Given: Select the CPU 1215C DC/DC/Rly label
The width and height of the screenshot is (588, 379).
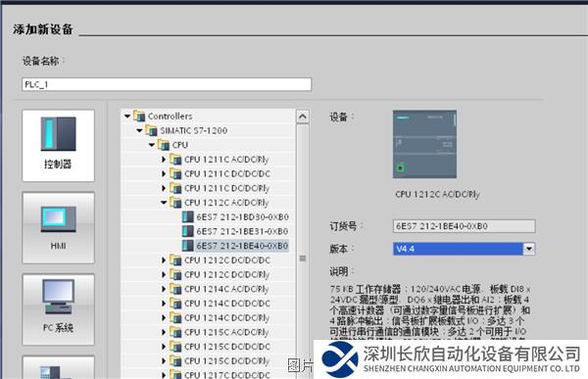Looking at the screenshot, I should 227,361.
